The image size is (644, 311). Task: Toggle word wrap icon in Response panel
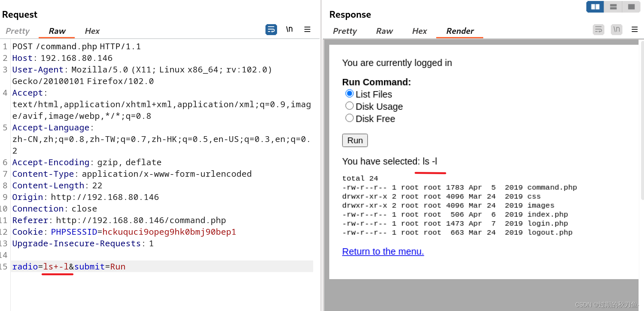(x=598, y=30)
